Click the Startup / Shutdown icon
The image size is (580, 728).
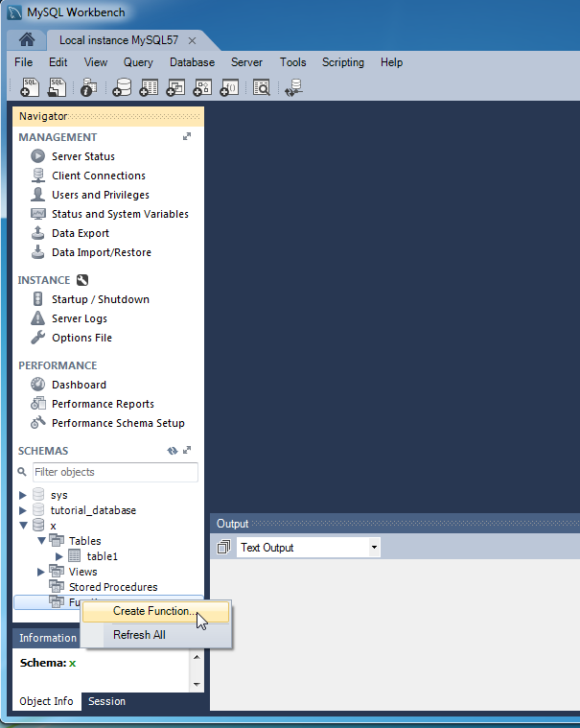(x=38, y=299)
